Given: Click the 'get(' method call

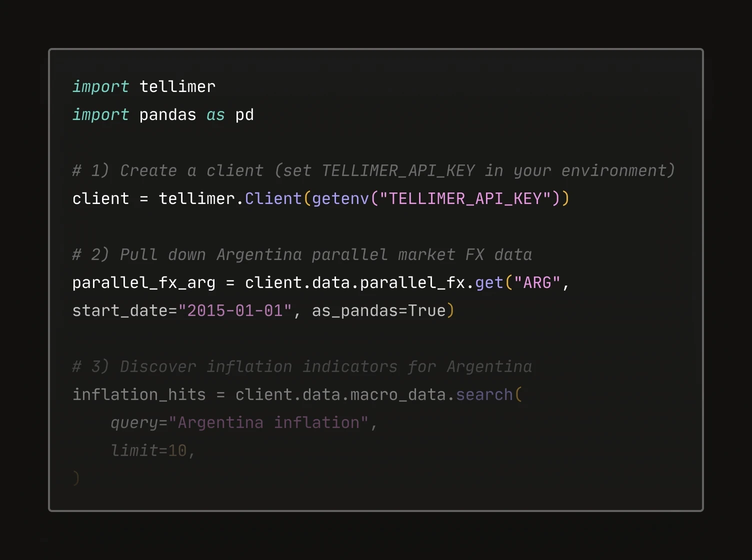Looking at the screenshot, I should pos(494,282).
